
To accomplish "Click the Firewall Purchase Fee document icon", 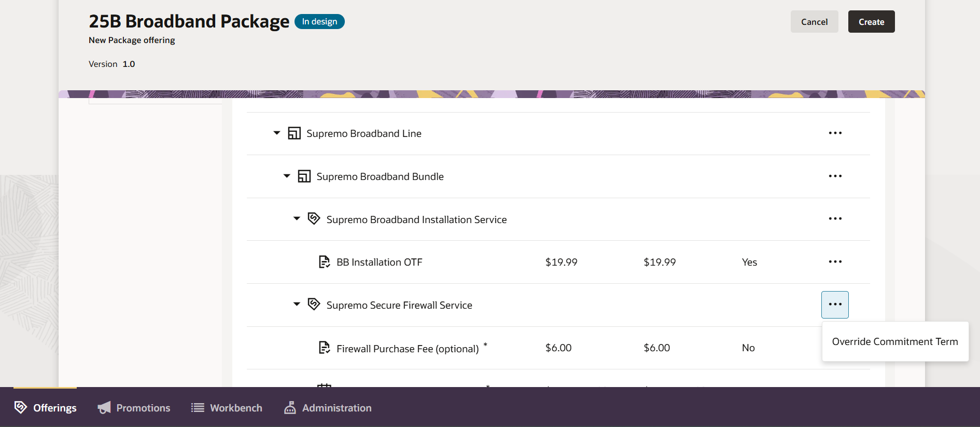I will click(x=324, y=348).
